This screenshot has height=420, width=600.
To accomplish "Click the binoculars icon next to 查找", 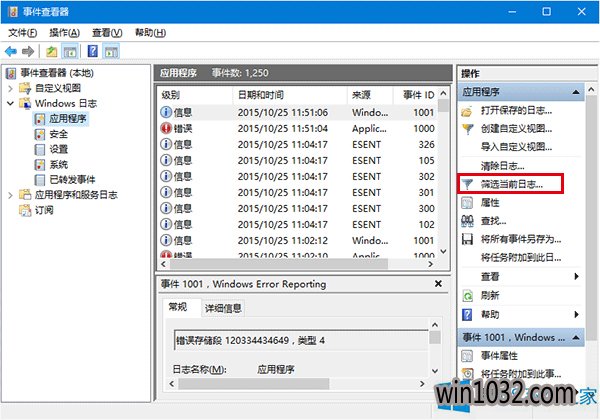I will [467, 221].
